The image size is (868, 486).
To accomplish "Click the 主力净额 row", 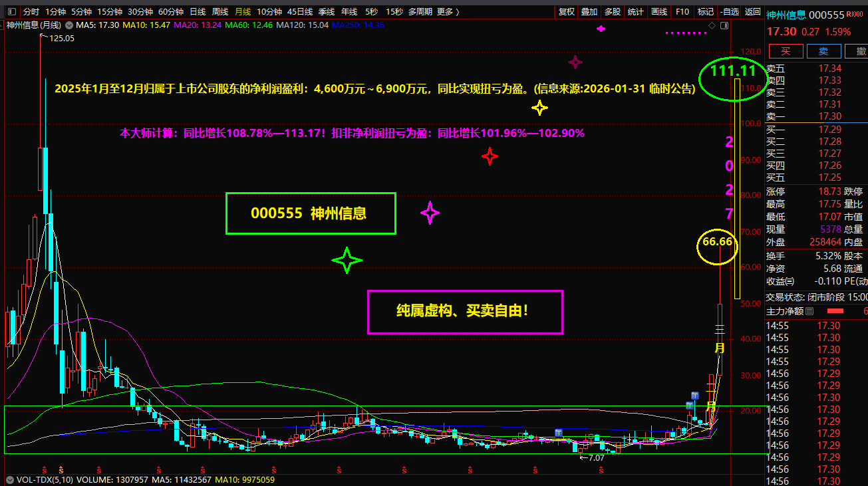I will pos(817,311).
